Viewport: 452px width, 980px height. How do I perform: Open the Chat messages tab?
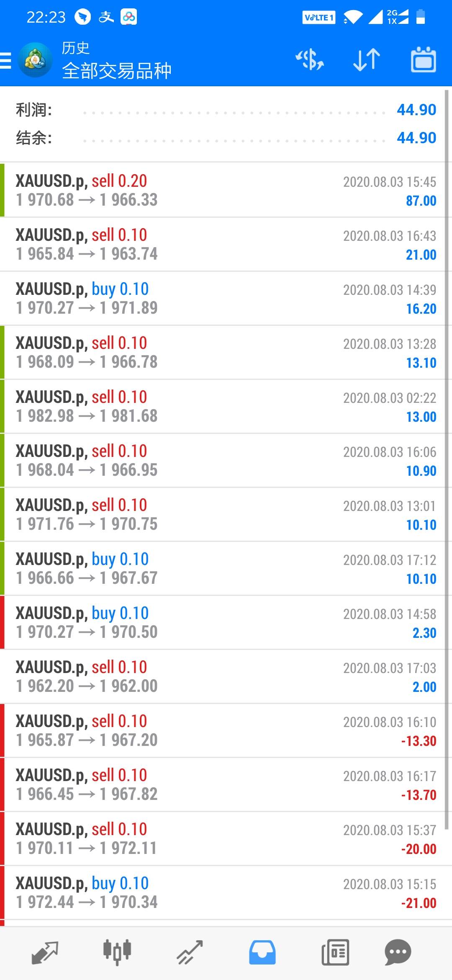tap(398, 953)
